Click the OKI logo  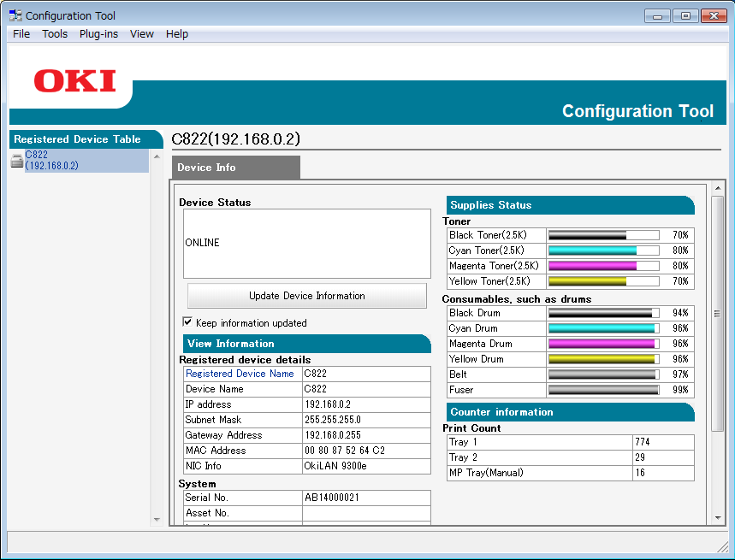tap(75, 81)
